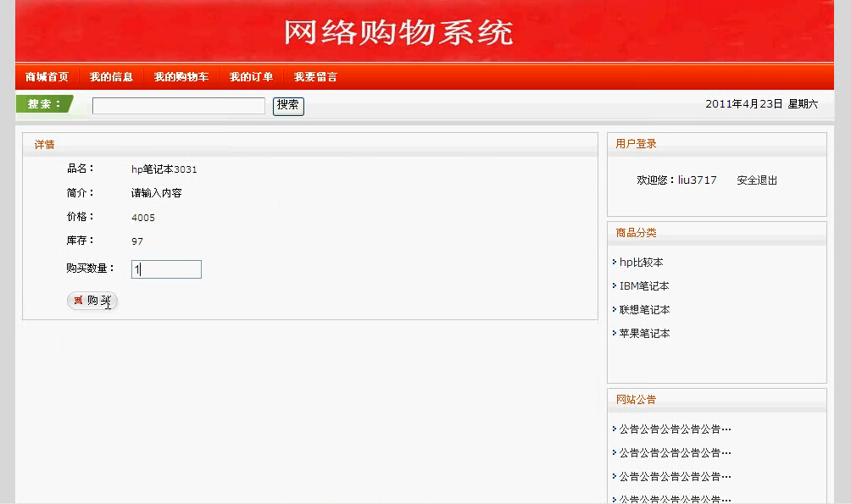The height and width of the screenshot is (504, 851).
Task: Open 我的购物车 menu item
Action: click(181, 77)
